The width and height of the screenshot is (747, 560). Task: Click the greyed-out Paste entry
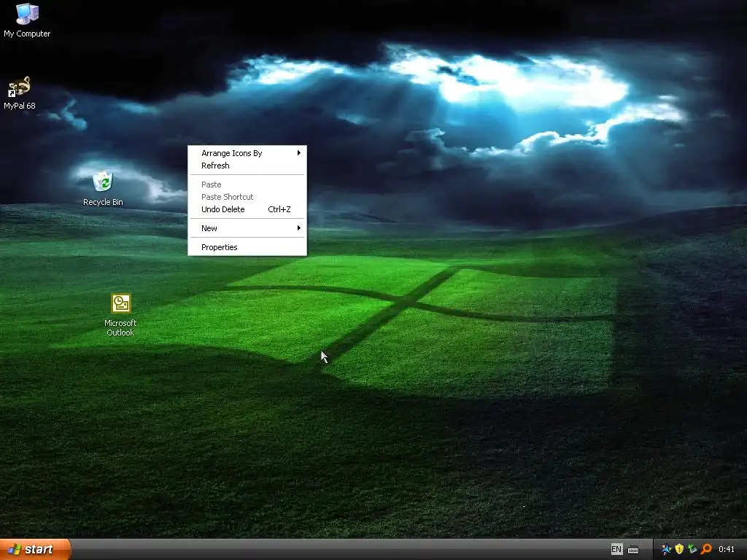247,184
